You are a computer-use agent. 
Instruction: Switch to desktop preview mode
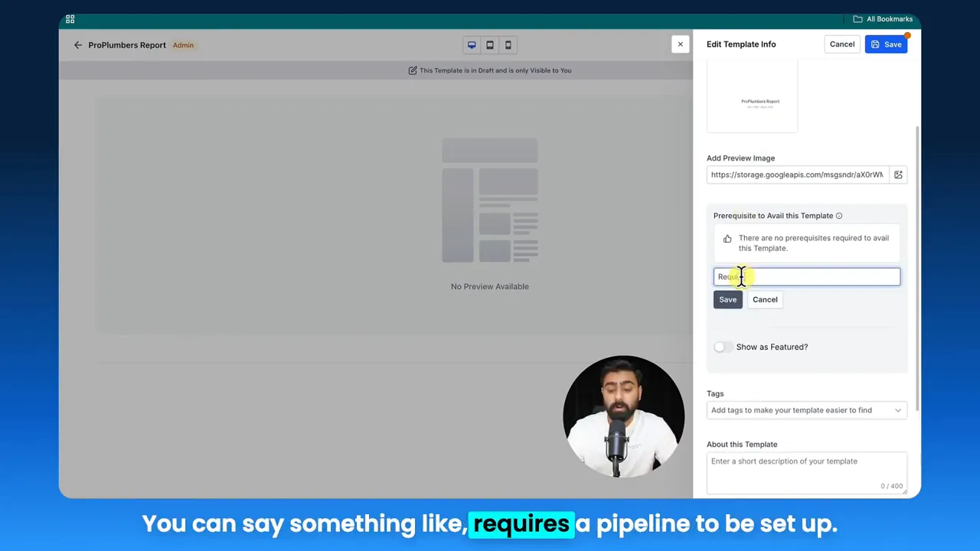(472, 44)
